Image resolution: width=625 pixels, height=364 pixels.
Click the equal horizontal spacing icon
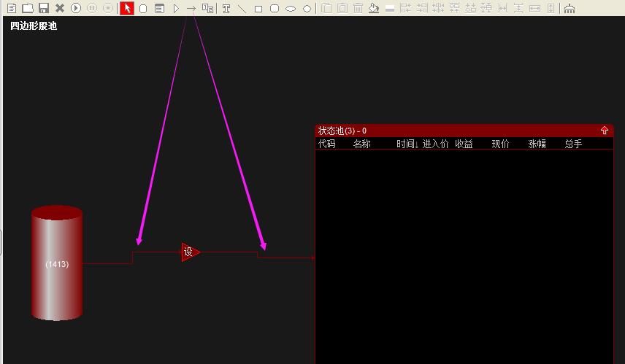point(502,8)
